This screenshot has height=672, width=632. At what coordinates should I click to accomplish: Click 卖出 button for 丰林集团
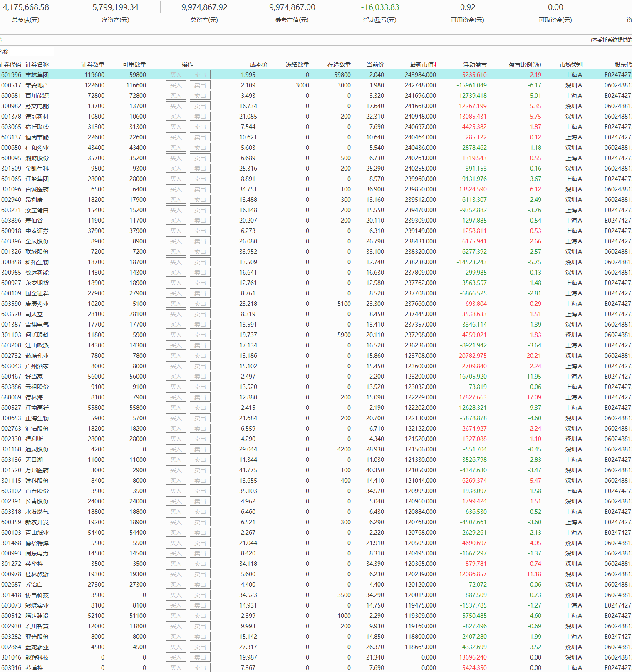[200, 75]
